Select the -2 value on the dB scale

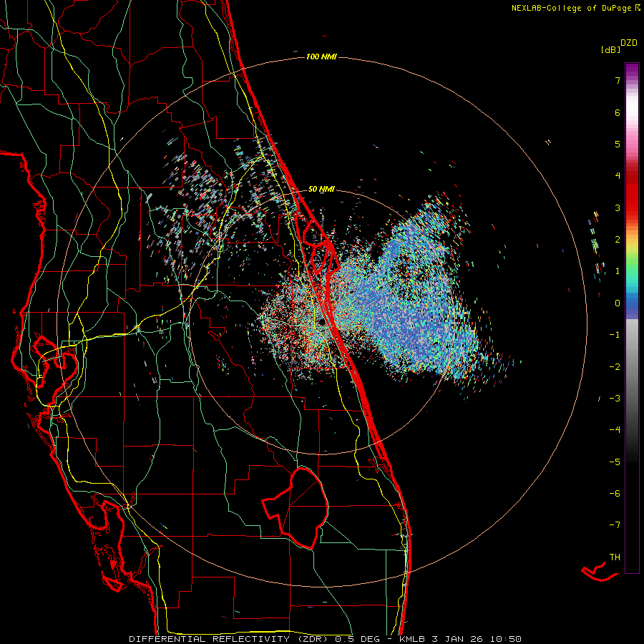click(615, 367)
